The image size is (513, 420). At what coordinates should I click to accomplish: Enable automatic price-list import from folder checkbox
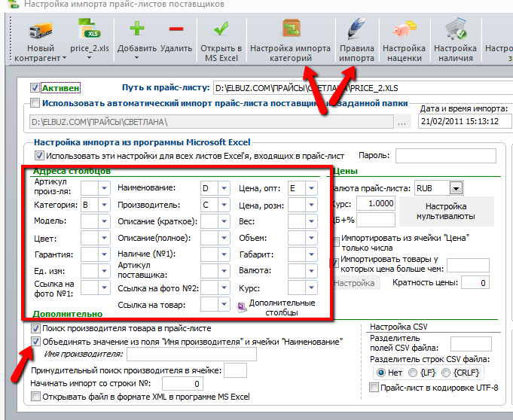[35, 103]
